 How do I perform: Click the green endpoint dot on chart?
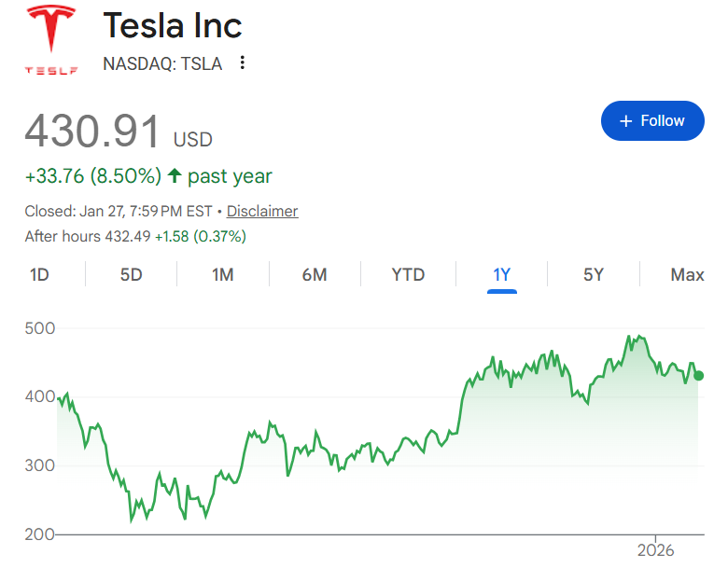coord(699,376)
